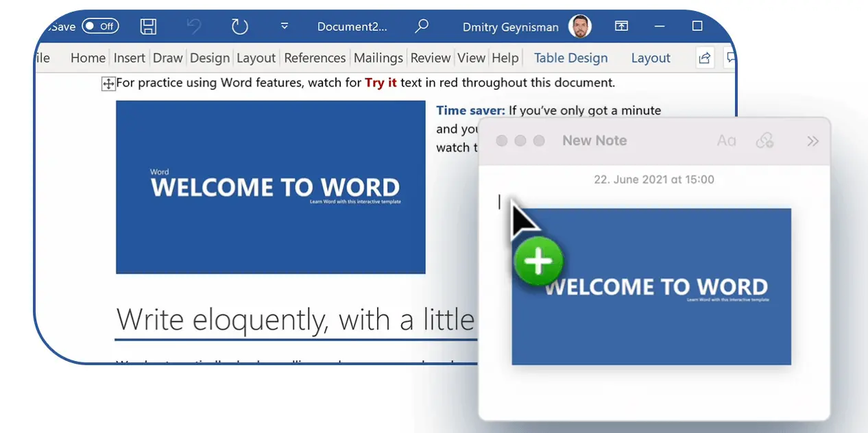Viewport: 868px width, 433px height.
Task: Open the table Layout tab after Table Design
Action: (651, 58)
